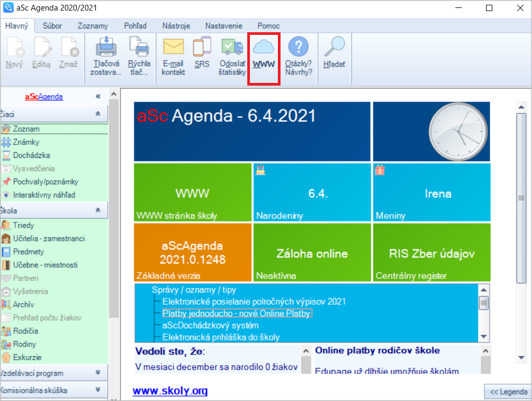Select aScDochádzkový systém news item
Image resolution: width=532 pixels, height=401 pixels.
pyautogui.click(x=210, y=325)
